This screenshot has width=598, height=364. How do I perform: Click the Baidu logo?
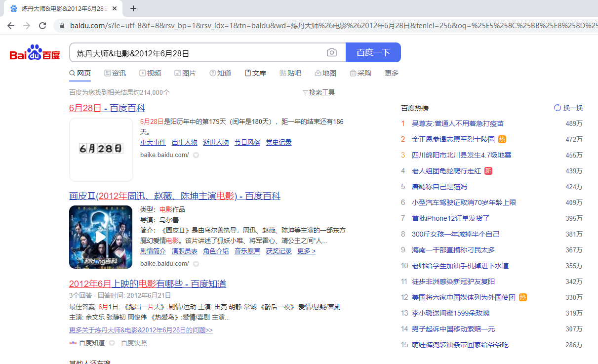click(35, 52)
